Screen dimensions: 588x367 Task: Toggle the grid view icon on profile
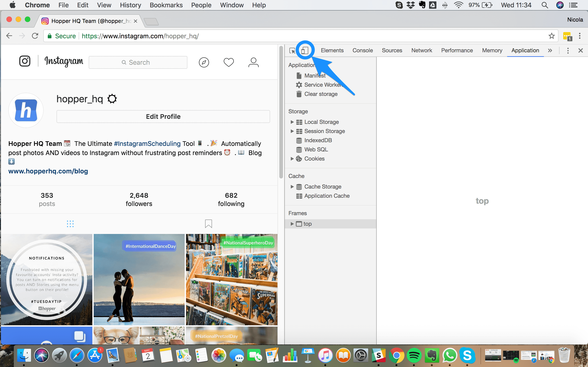click(70, 224)
